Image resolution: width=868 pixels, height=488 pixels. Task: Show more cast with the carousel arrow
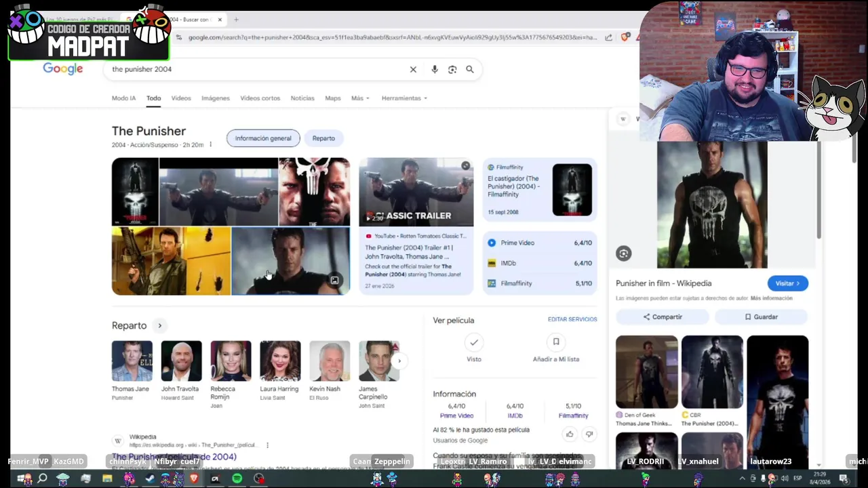tap(399, 361)
